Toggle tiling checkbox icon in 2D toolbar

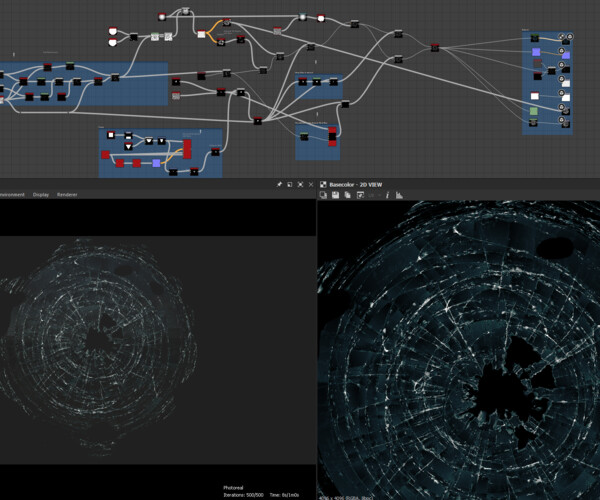pos(360,195)
